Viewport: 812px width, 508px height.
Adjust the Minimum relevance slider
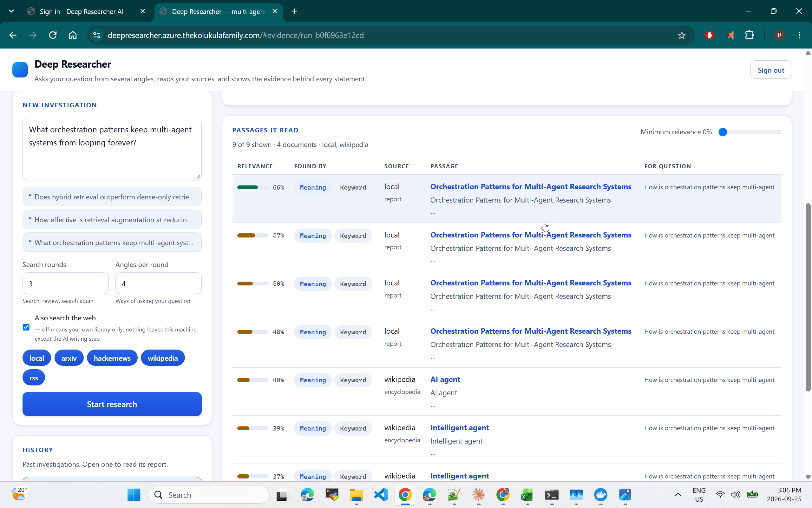click(x=750, y=132)
